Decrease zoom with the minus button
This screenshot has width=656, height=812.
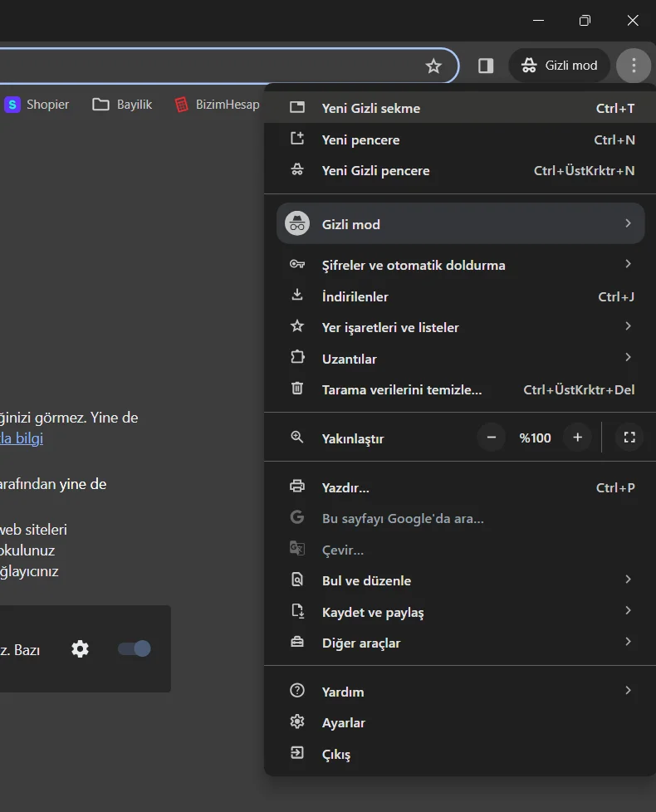492,438
